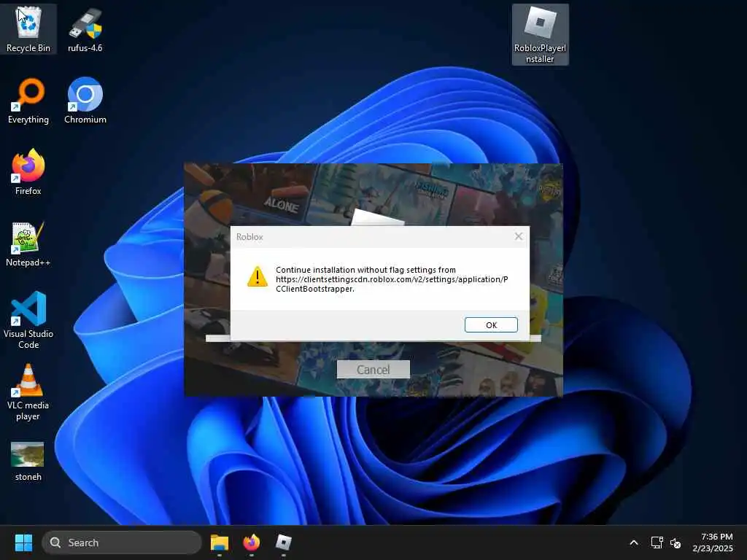This screenshot has width=747, height=560.
Task: Click the taskbar Search box
Action: tap(122, 542)
